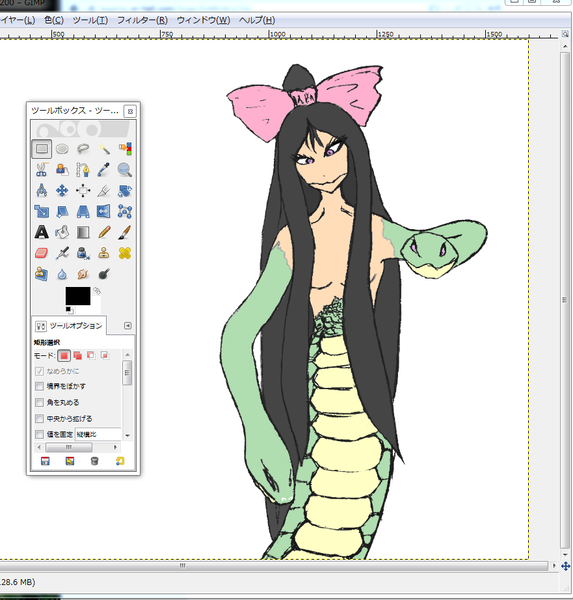This screenshot has width=573, height=600.
Task: Toggle the 中央から拡げる checkbox
Action: (39, 419)
